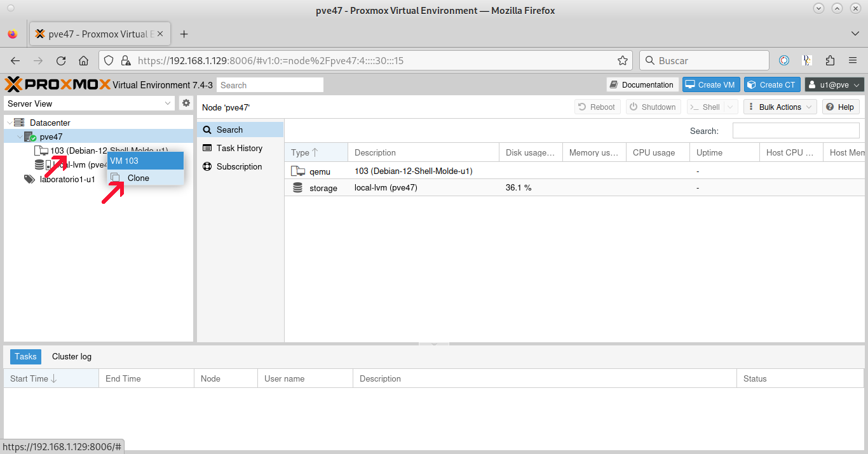Click the Create VM button

[x=710, y=84]
